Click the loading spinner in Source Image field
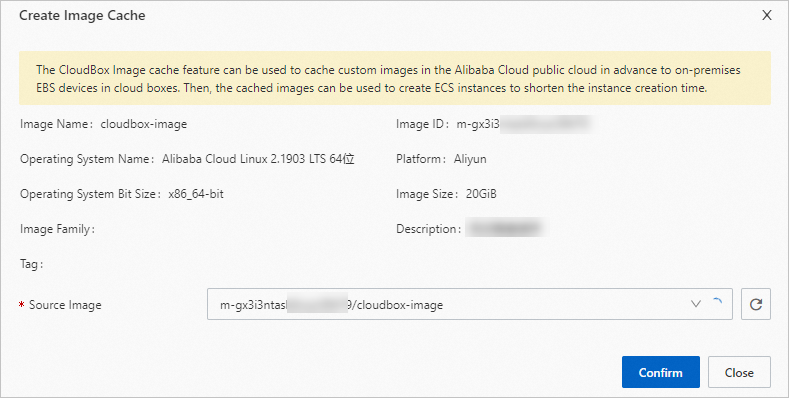Screen dimensions: 789x398 pyautogui.click(x=717, y=303)
